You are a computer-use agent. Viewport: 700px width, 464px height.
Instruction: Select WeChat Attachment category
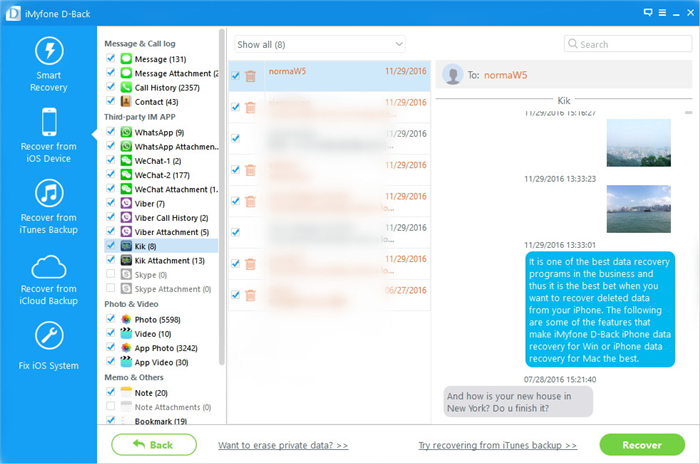(x=176, y=189)
